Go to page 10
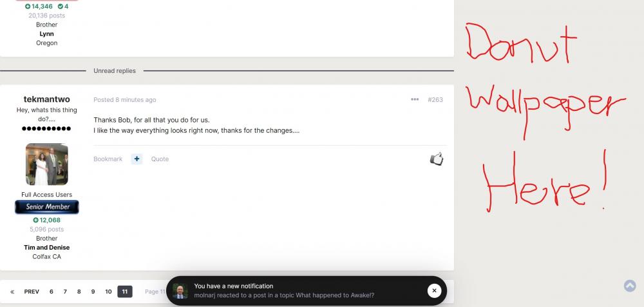Image resolution: width=644 pixels, height=307 pixels. pyautogui.click(x=108, y=292)
